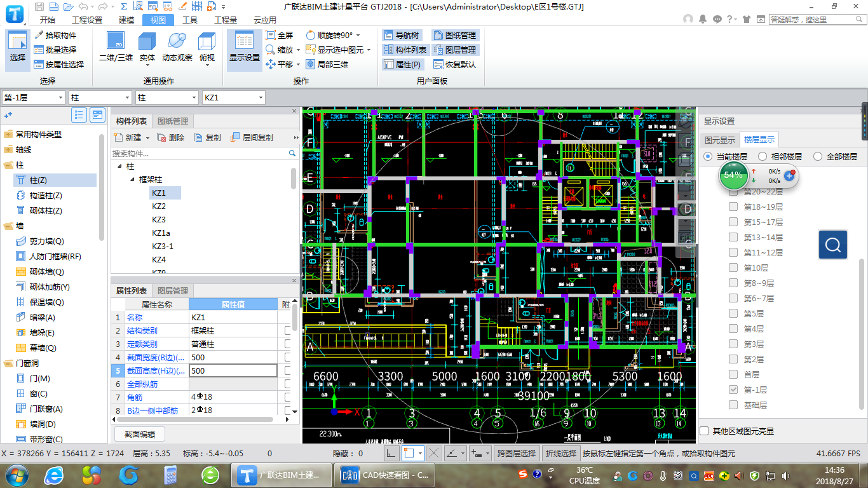Open 按属性选择 select by property

point(59,64)
